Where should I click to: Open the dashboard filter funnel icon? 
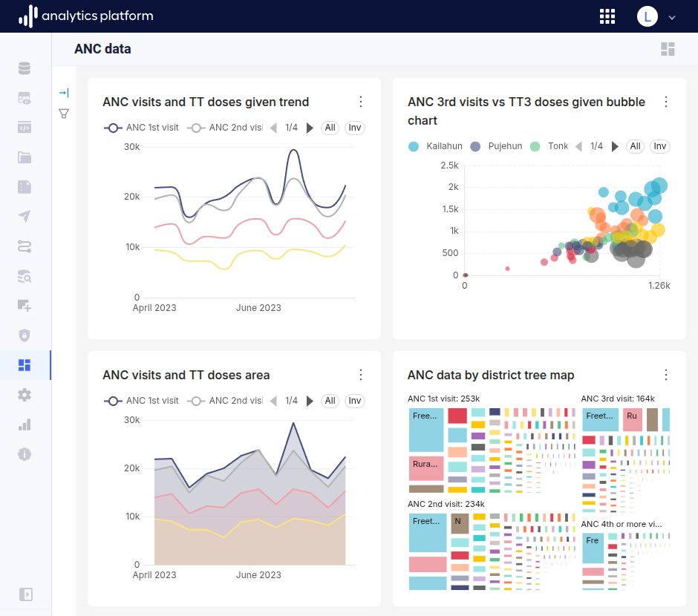pyautogui.click(x=64, y=114)
